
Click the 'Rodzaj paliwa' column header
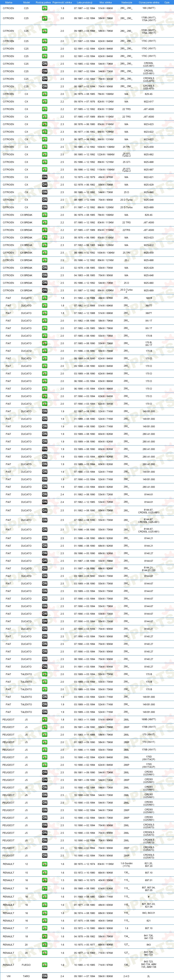(43, 2)
